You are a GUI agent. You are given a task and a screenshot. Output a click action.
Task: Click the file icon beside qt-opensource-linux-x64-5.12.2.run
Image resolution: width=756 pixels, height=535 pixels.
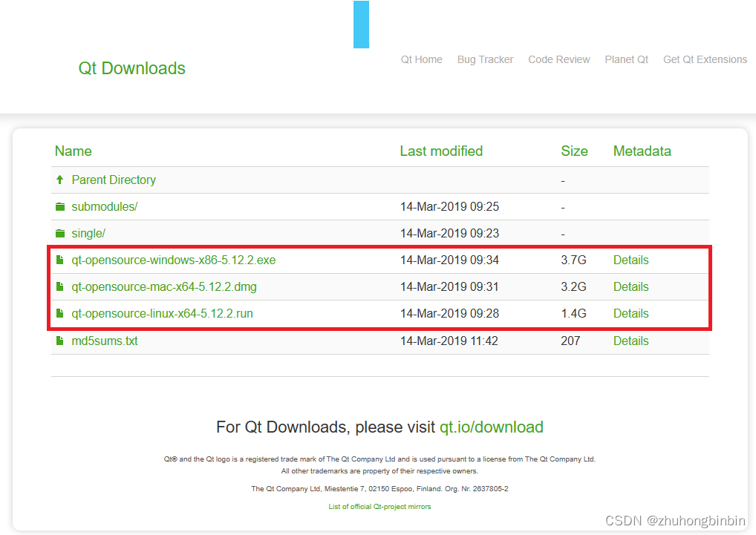coord(60,313)
